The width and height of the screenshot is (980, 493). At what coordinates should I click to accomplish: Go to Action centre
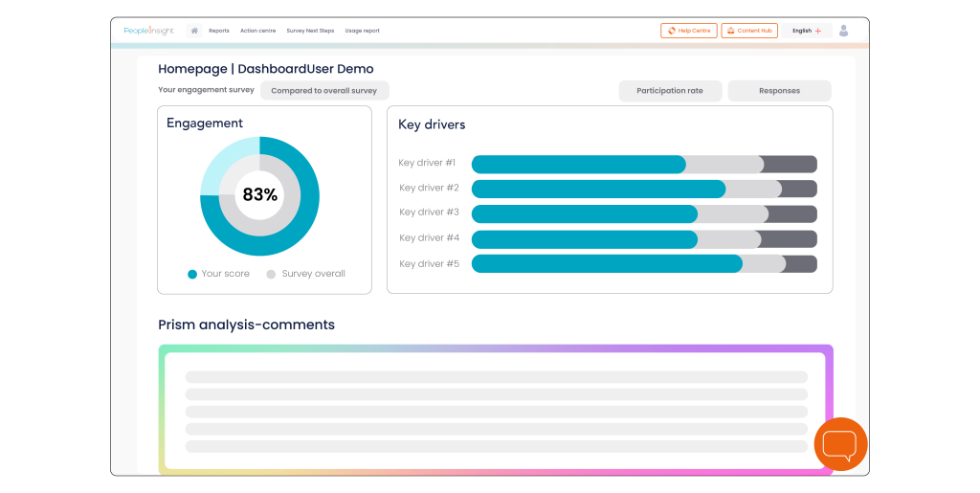[x=257, y=31]
